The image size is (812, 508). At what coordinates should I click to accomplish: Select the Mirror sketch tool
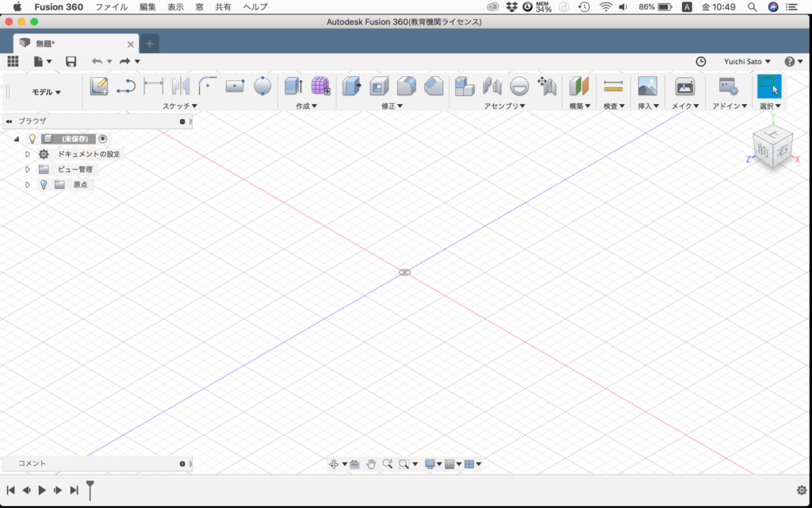[180, 86]
